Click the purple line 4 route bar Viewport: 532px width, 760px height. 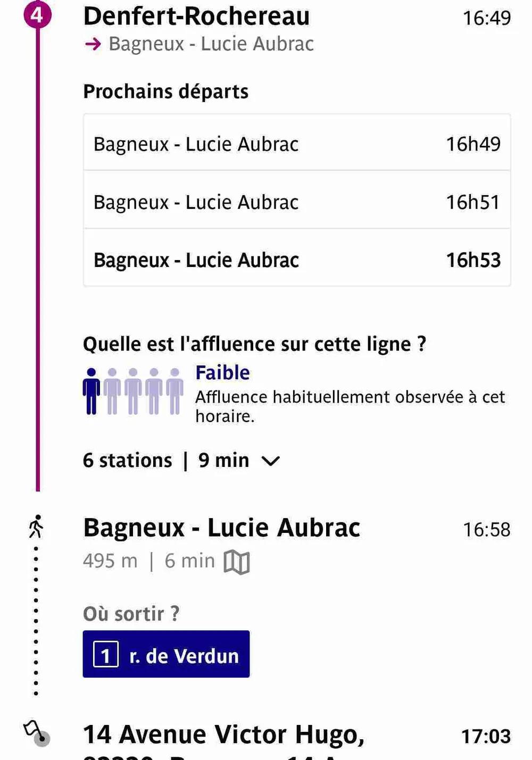coord(38,266)
